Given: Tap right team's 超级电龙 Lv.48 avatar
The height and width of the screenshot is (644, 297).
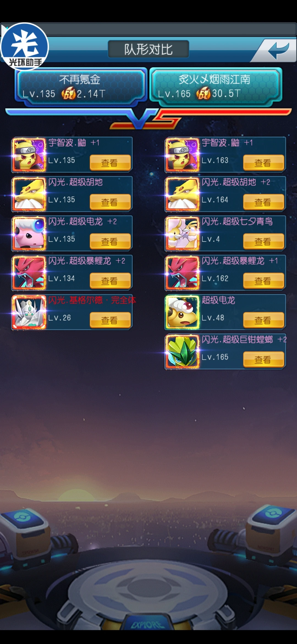Looking at the screenshot, I should 182,312.
